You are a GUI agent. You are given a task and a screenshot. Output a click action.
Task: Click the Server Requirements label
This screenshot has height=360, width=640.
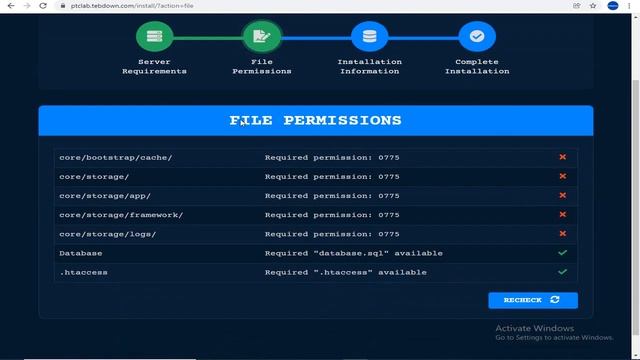coord(154,67)
